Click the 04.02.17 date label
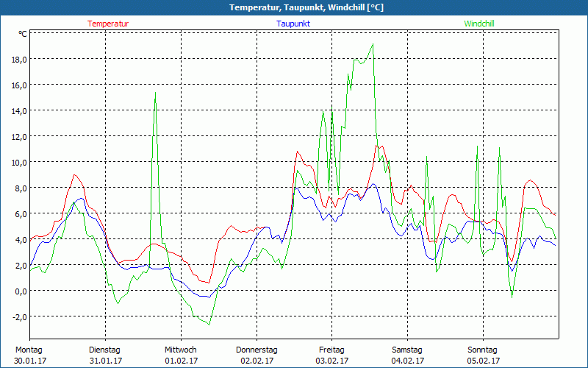Screen dimensions: 588x368 pyautogui.click(x=408, y=361)
